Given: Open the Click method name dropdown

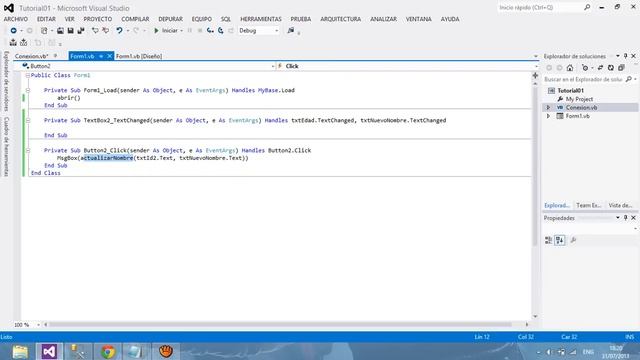Looking at the screenshot, I should [536, 66].
